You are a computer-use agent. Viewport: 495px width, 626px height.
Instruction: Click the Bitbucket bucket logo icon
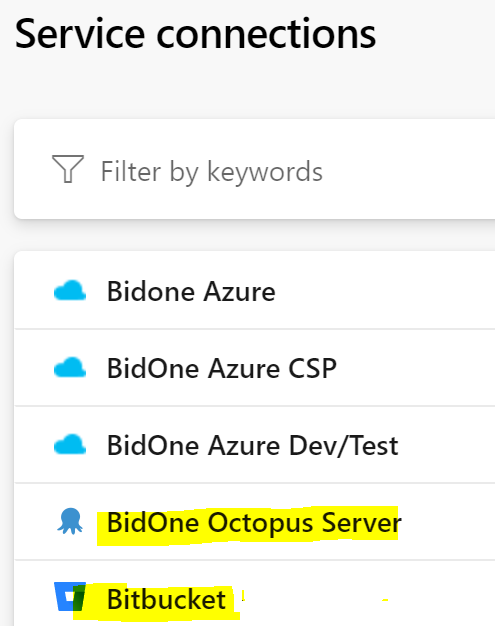coord(70,596)
